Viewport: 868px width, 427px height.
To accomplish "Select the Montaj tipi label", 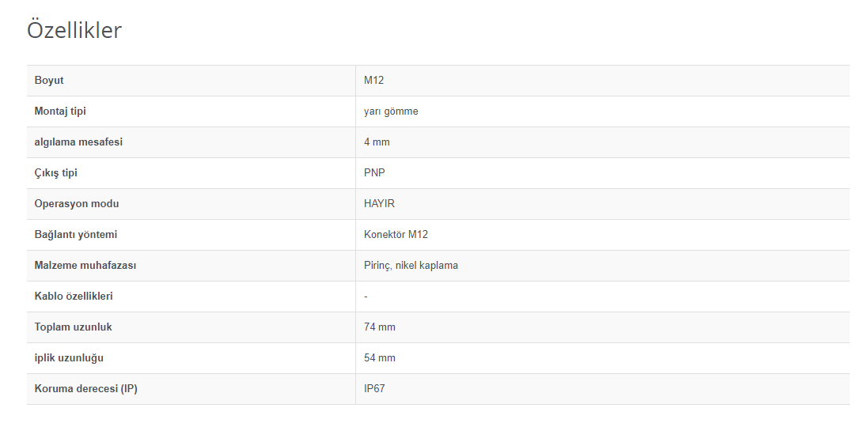I will click(60, 111).
